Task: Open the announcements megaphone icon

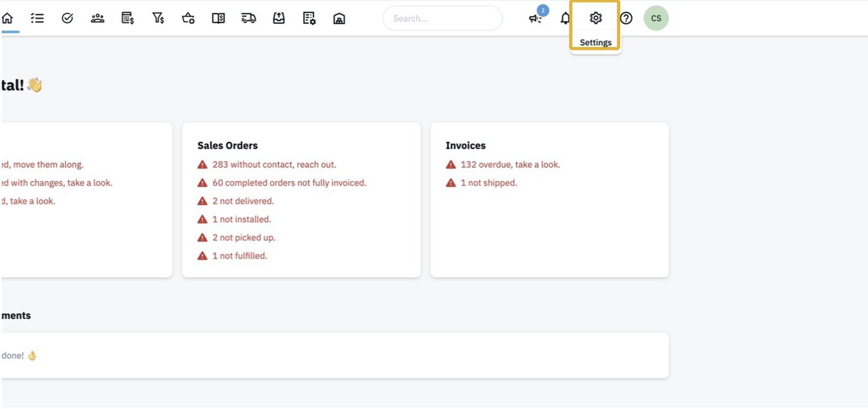Action: click(535, 19)
